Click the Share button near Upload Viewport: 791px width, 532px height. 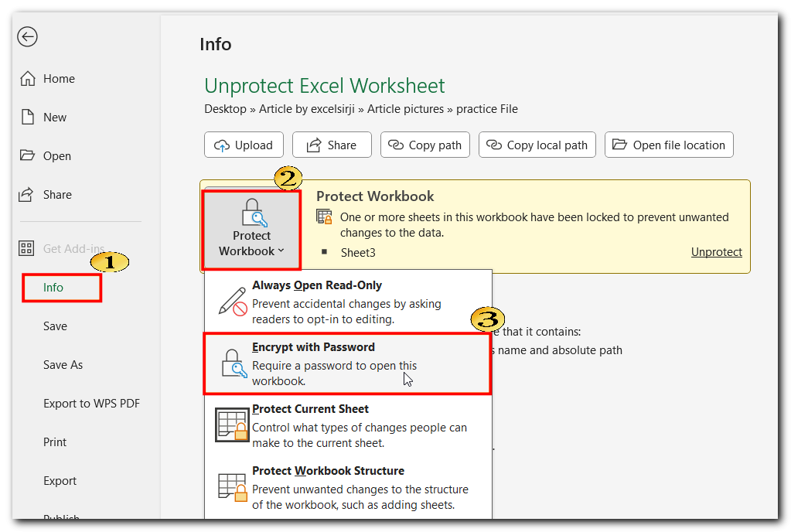click(332, 145)
